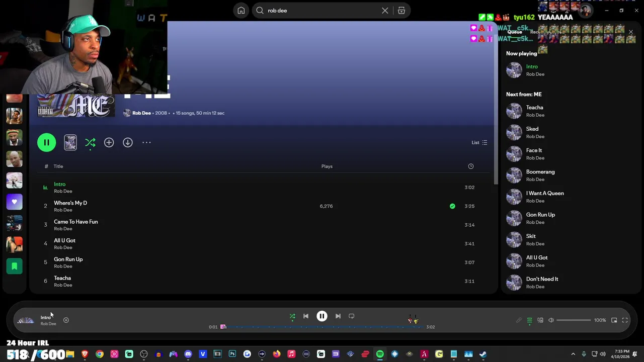Switch to the Queue tab
644x362 pixels.
click(x=515, y=32)
